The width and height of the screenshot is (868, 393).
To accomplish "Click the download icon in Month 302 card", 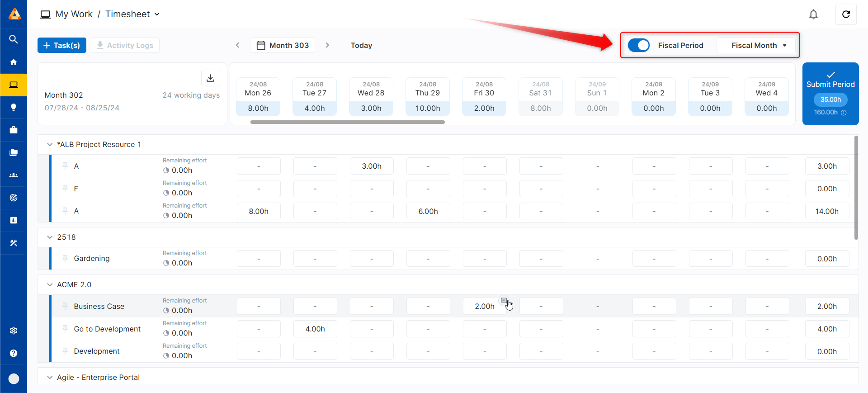I will click(x=210, y=78).
